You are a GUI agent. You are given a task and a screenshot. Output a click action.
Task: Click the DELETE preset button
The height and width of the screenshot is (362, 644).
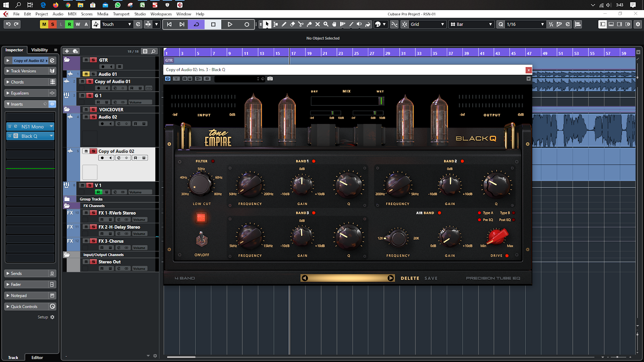(x=410, y=278)
